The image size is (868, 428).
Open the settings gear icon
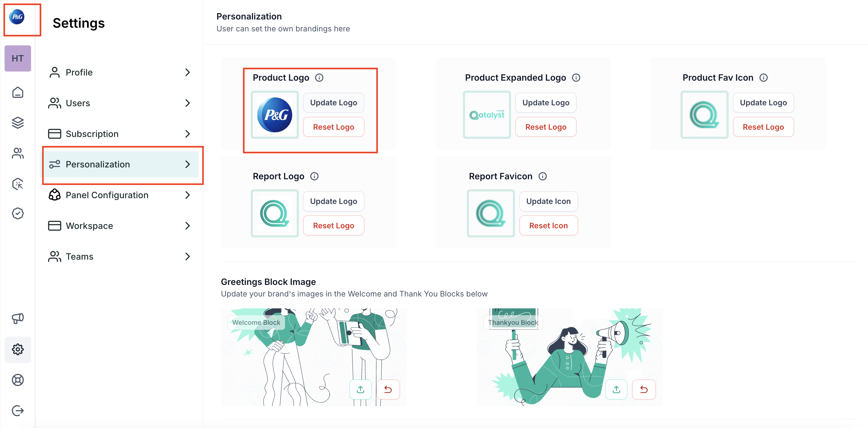coord(18,349)
